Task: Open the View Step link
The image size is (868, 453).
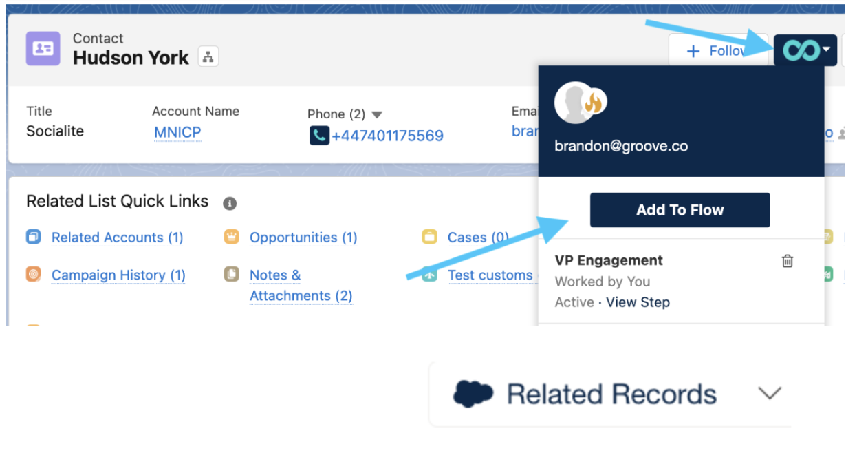Action: pos(638,302)
